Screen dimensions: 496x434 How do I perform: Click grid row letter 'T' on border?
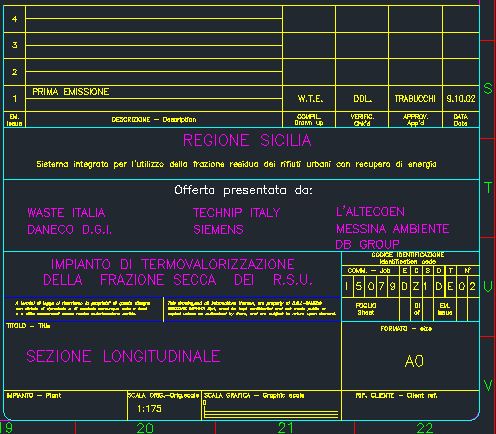(488, 188)
